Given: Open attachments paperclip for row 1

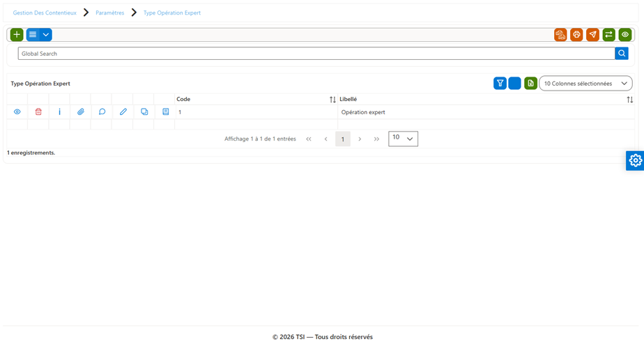Looking at the screenshot, I should click(x=81, y=111).
